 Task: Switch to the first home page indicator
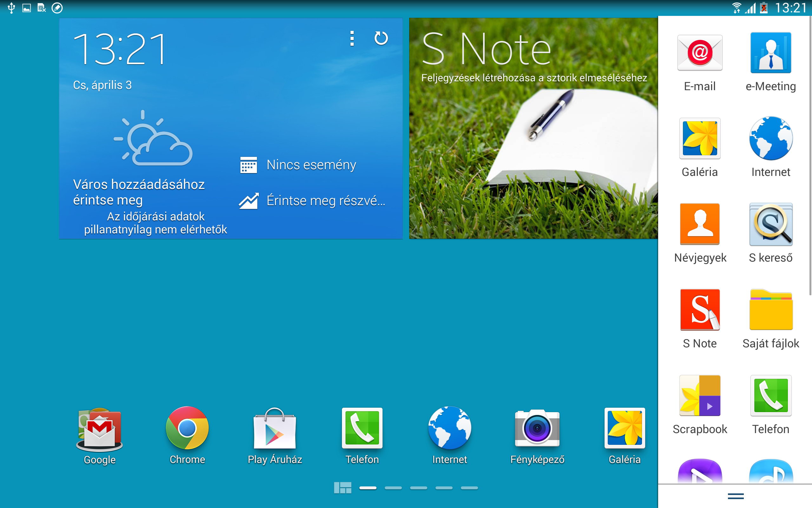368,488
